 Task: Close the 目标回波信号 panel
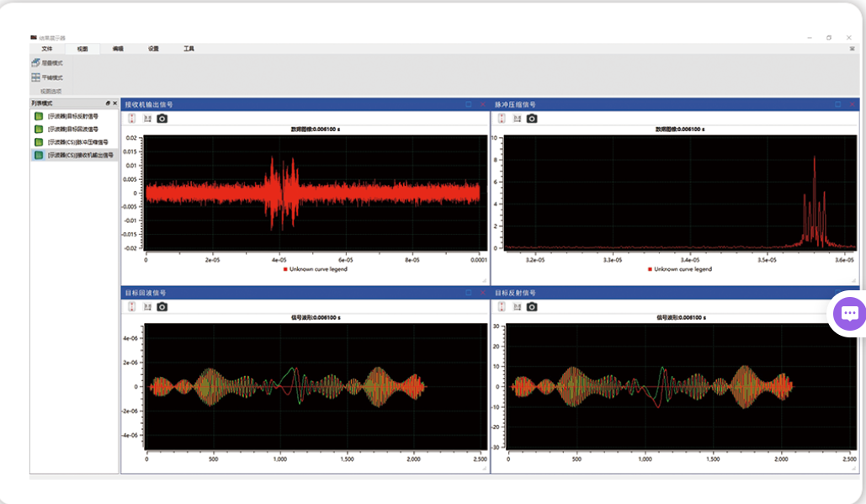pyautogui.click(x=483, y=293)
